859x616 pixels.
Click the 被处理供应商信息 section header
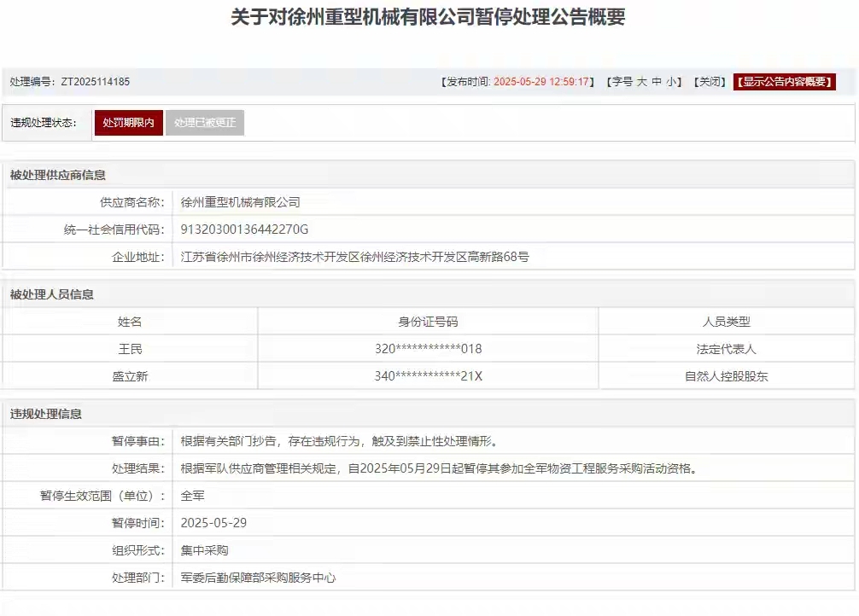click(x=57, y=175)
